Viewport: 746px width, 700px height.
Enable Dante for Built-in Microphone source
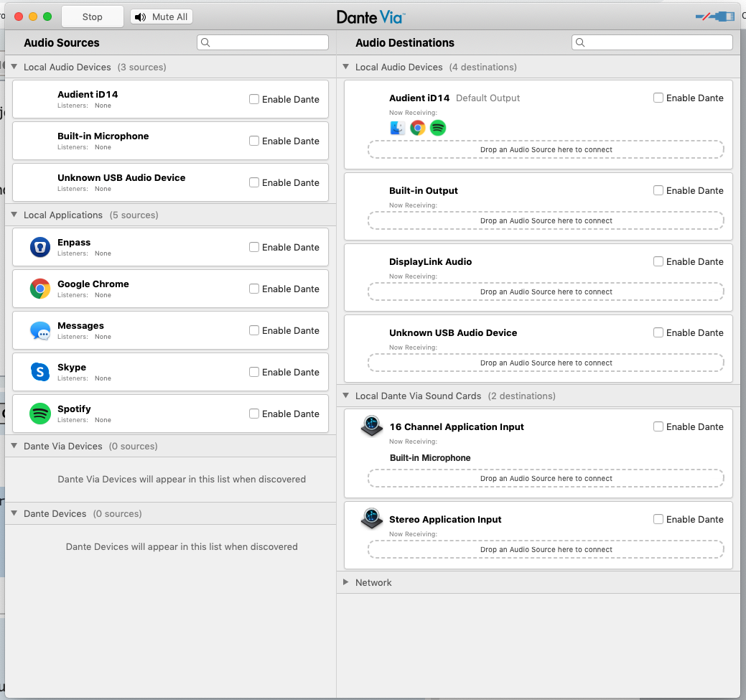coord(254,141)
